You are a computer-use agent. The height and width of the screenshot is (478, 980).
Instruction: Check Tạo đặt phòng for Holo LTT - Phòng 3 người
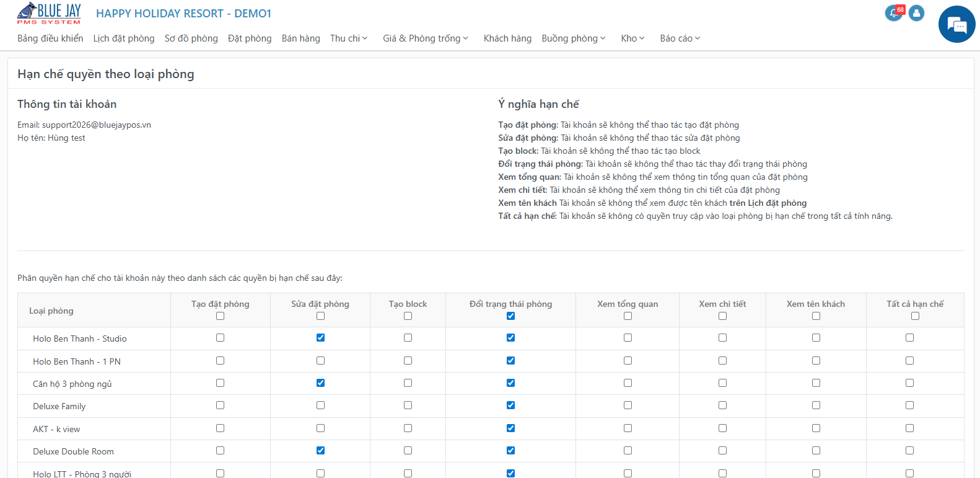coord(220,473)
